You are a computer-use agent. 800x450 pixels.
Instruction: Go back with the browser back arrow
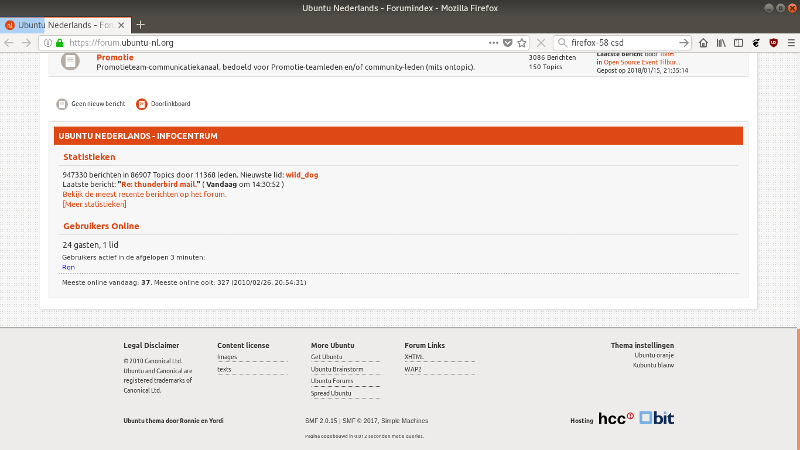(9, 43)
